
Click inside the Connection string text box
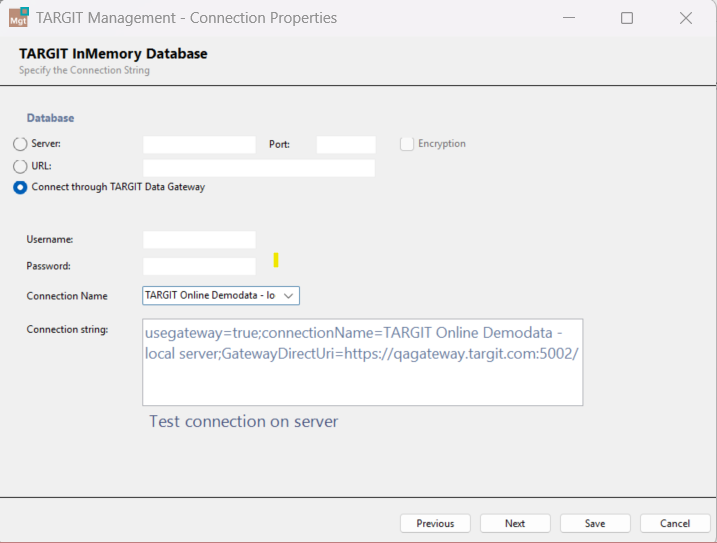[363, 362]
